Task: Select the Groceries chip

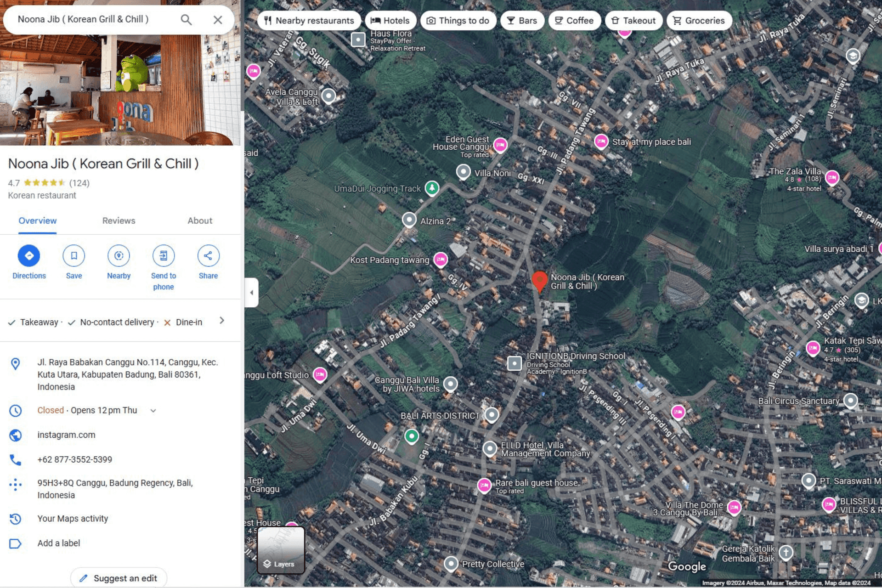Action: click(699, 21)
